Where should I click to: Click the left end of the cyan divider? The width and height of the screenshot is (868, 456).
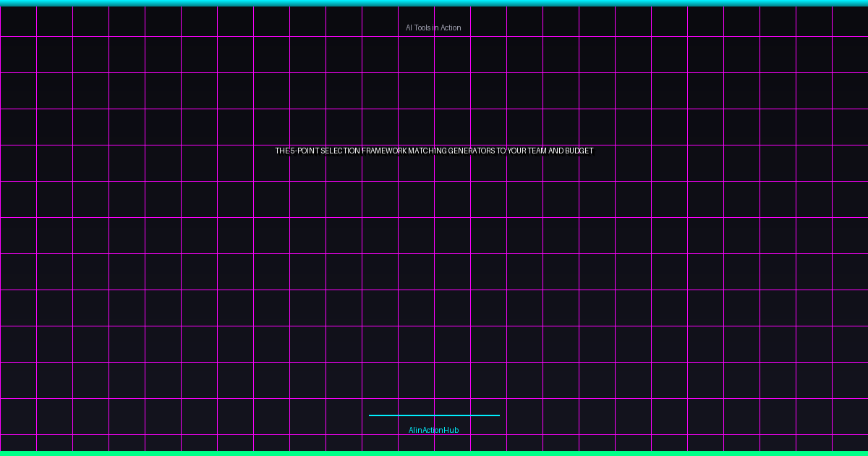(370, 415)
